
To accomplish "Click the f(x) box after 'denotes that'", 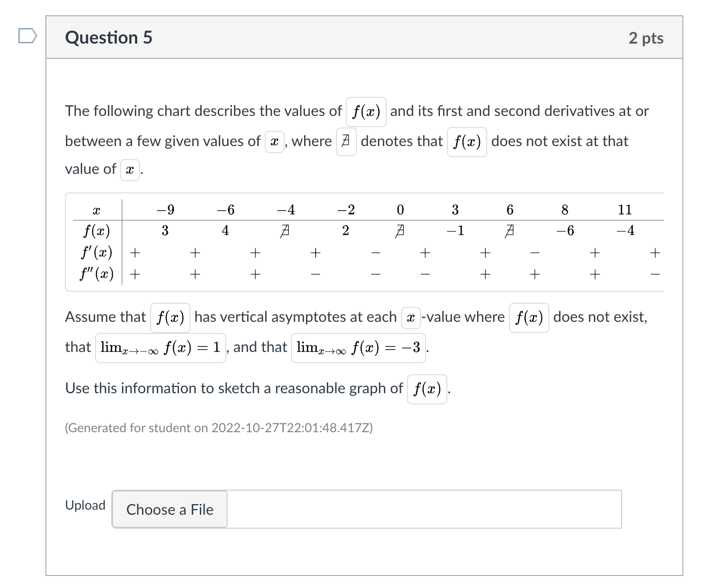I will (466, 143).
